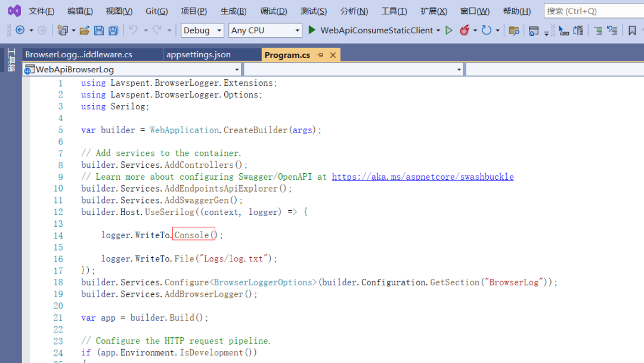644x363 pixels.
Task: Click the Comment selected lines icon
Action: click(x=598, y=30)
